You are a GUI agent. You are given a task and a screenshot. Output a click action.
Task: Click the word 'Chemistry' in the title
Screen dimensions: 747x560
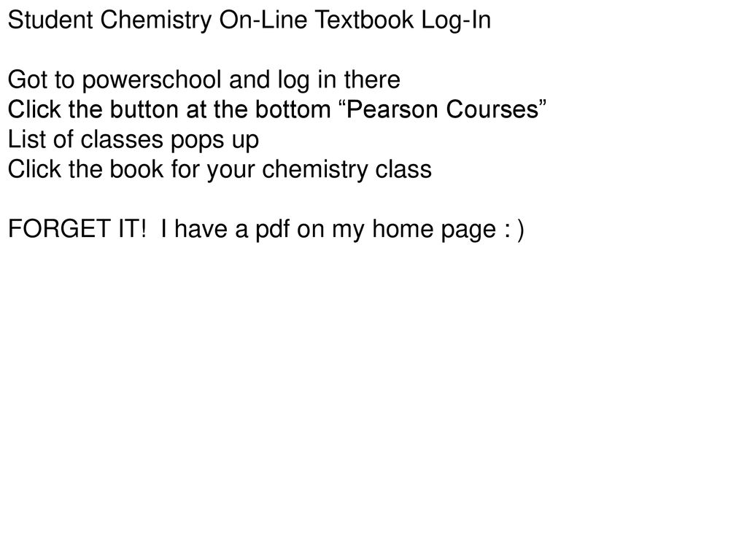[156, 21]
